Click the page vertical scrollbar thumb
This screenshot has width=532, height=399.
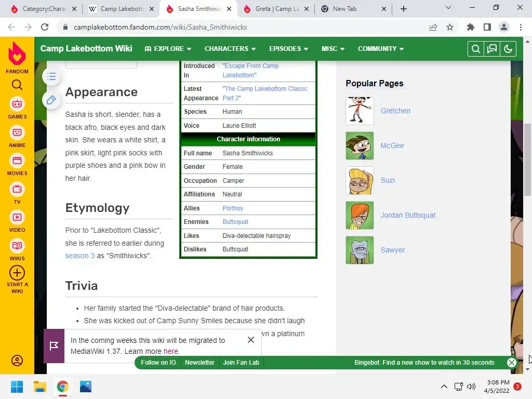[527, 159]
